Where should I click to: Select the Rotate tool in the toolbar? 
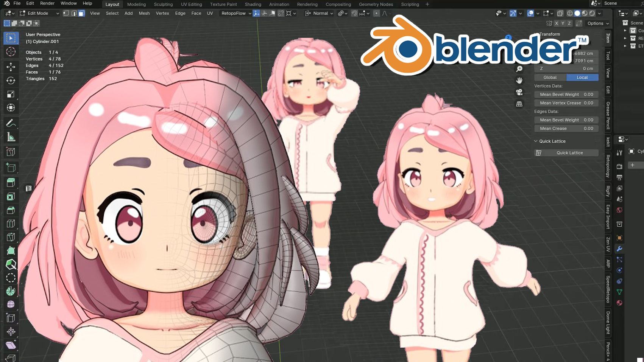pyautogui.click(x=11, y=80)
